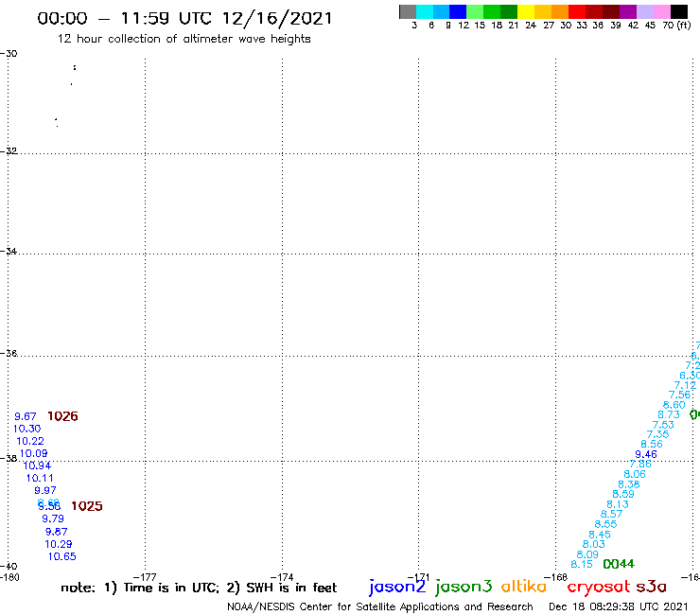The height and width of the screenshot is (615, 700).
Task: Click the wave height value "9.97"
Action: coord(45,490)
